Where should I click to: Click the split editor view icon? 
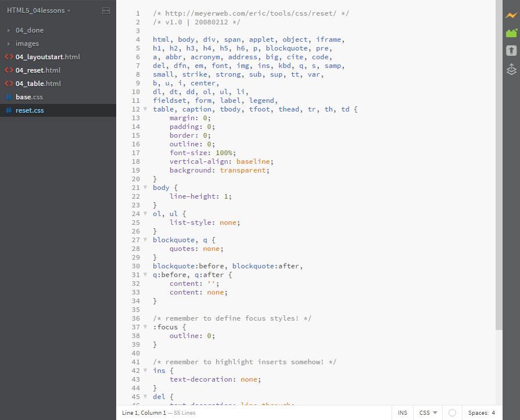[106, 11]
